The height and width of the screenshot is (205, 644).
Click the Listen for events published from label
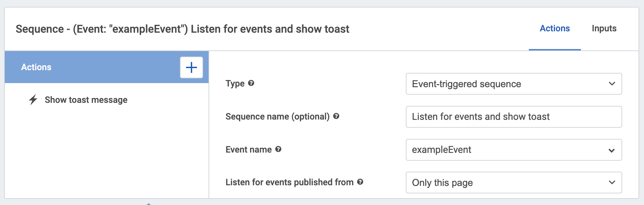[x=289, y=182]
